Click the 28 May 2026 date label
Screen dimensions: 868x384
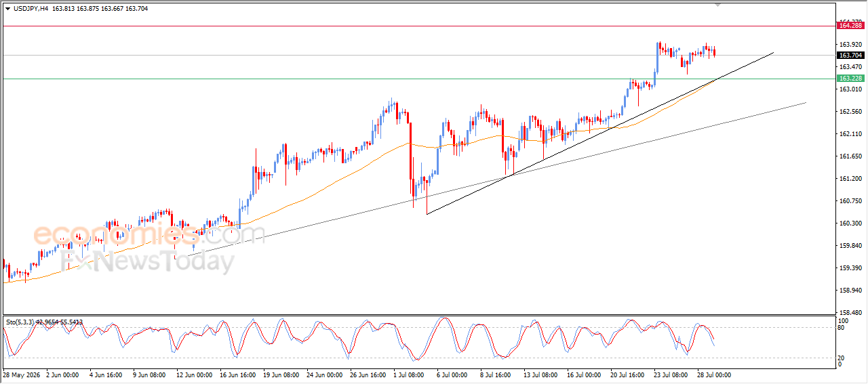pyautogui.click(x=20, y=375)
